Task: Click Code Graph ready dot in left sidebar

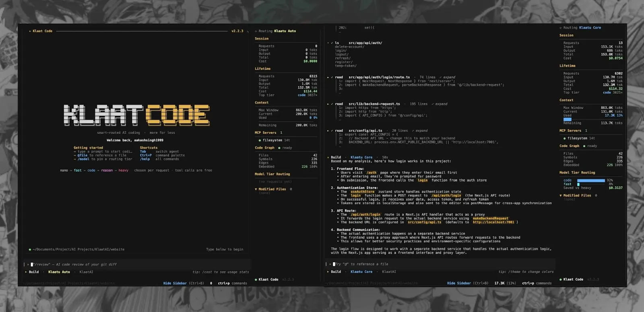Action: pos(279,148)
